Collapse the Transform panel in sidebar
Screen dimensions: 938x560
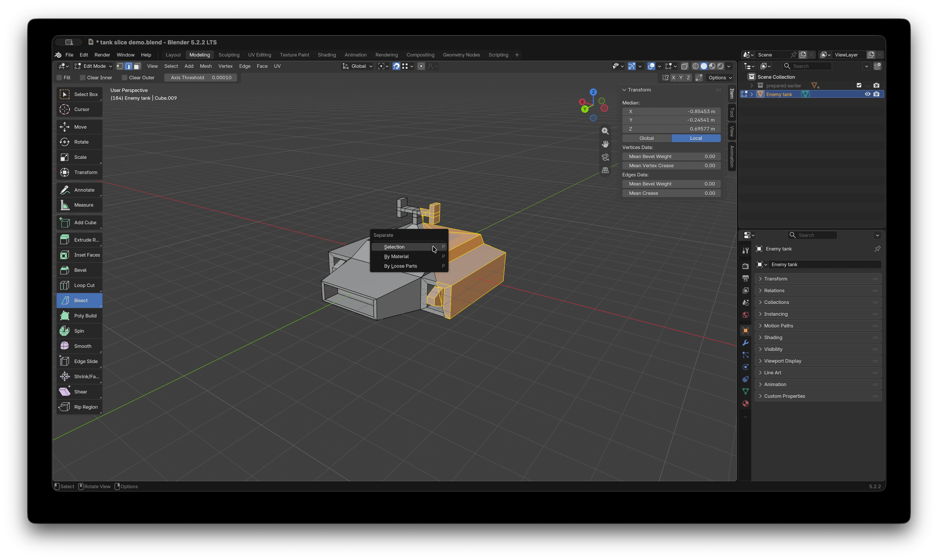(x=624, y=90)
